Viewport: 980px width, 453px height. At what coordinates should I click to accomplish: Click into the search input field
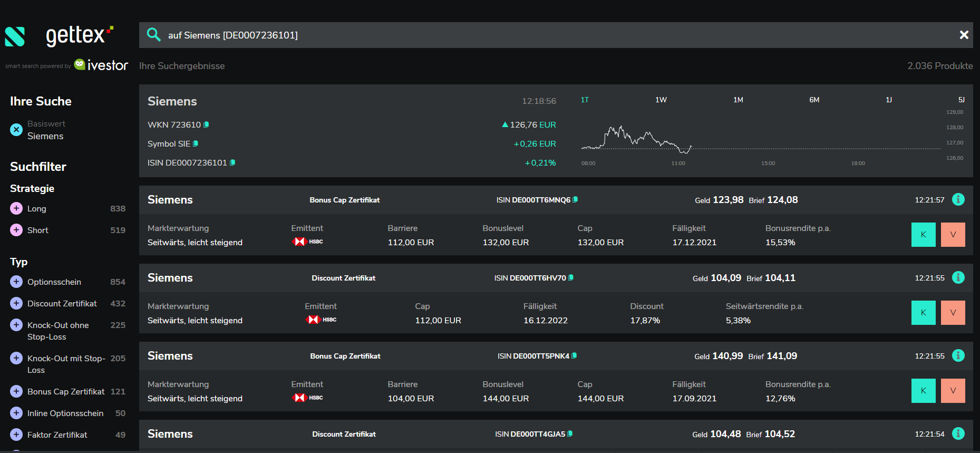[556, 35]
